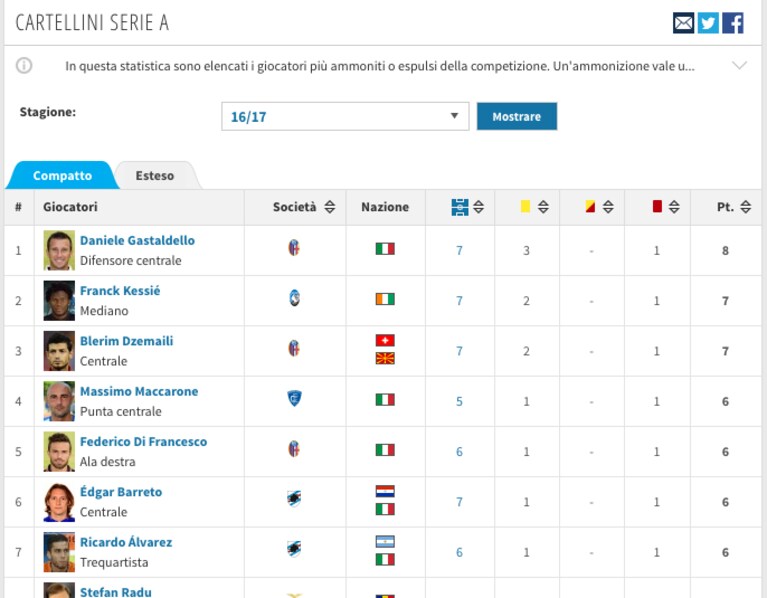
Task: Share on Twitter icon
Action: click(x=708, y=23)
